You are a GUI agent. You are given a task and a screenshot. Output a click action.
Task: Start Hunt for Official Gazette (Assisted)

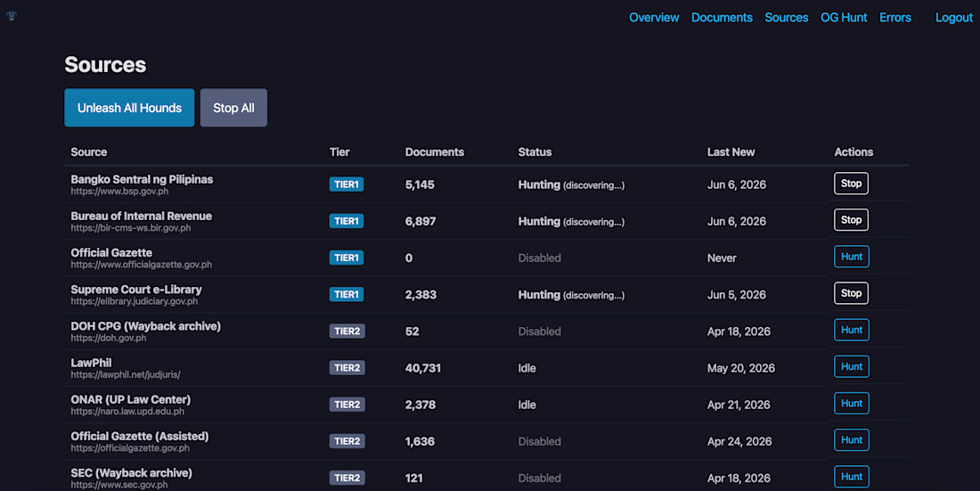[851, 439]
